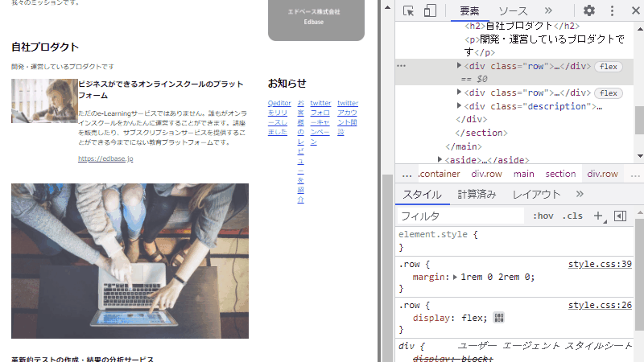Screen dimensions: 644x362
Task: Click the お知らせ sidebar heading
Action: [x=287, y=83]
